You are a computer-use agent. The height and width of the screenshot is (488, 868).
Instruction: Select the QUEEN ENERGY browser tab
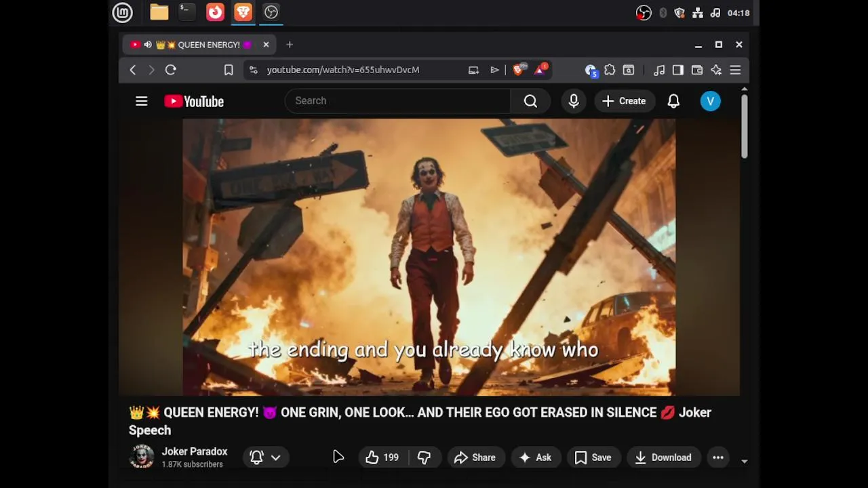(x=199, y=45)
